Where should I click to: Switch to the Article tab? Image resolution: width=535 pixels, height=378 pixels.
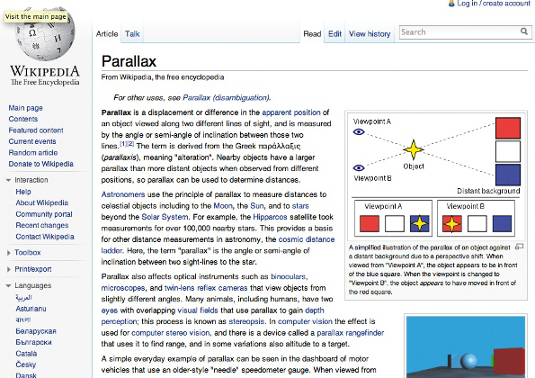click(107, 34)
